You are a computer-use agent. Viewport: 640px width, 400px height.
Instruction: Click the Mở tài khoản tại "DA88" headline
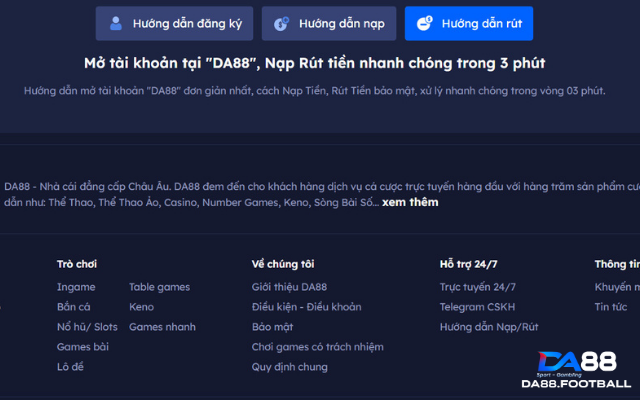coord(315,63)
